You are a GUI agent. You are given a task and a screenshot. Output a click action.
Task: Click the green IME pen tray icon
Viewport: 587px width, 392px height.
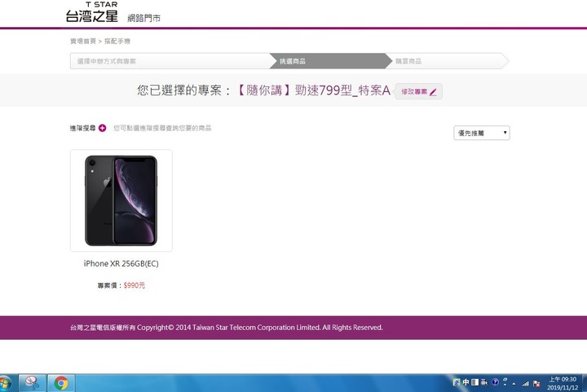[x=456, y=382]
